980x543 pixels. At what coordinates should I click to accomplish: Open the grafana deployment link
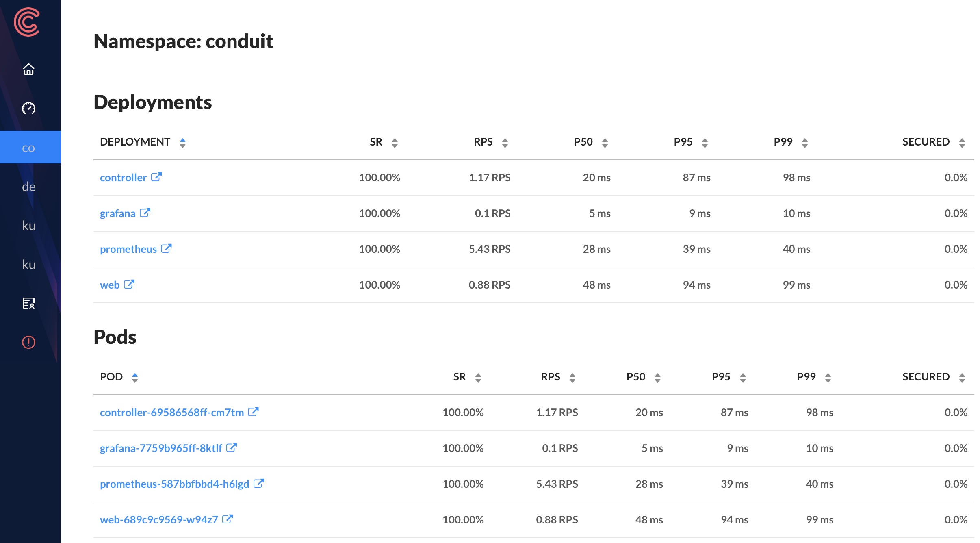click(x=117, y=213)
